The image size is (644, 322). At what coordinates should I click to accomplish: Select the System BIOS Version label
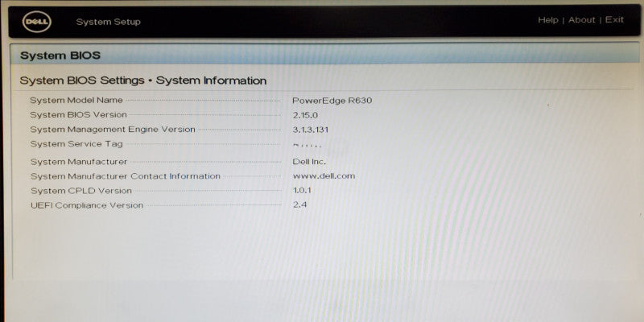click(78, 114)
